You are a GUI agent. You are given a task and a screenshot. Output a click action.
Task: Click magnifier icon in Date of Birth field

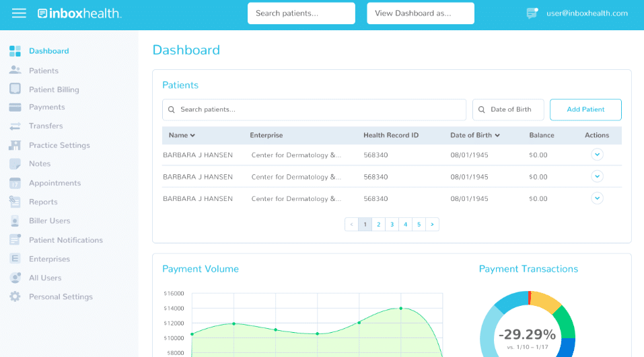point(482,110)
